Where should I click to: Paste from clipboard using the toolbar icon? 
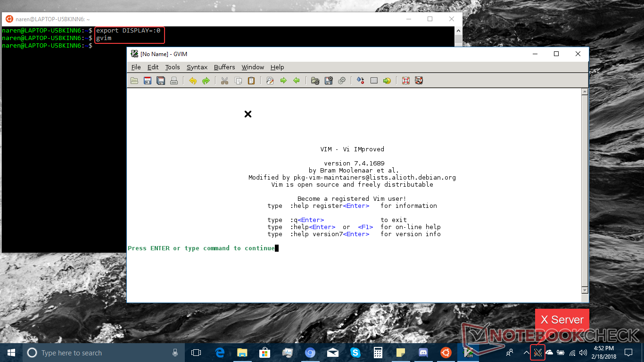click(x=251, y=81)
